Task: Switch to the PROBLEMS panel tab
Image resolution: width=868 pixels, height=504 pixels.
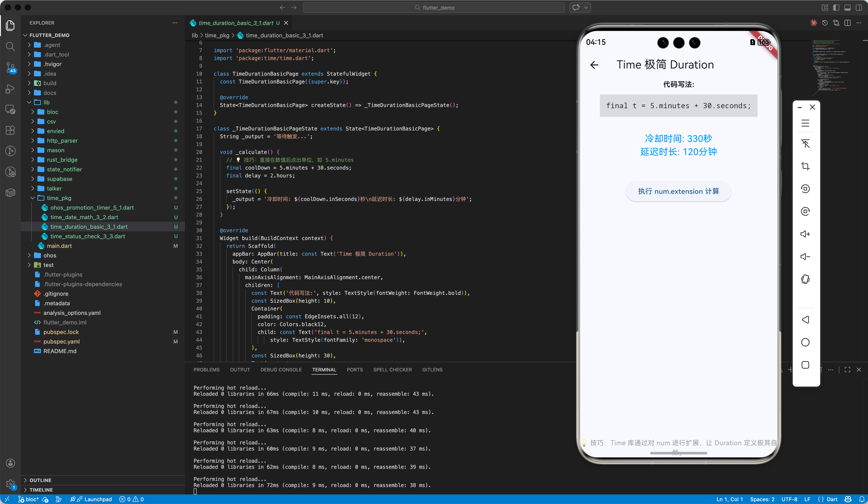Action: pyautogui.click(x=206, y=369)
